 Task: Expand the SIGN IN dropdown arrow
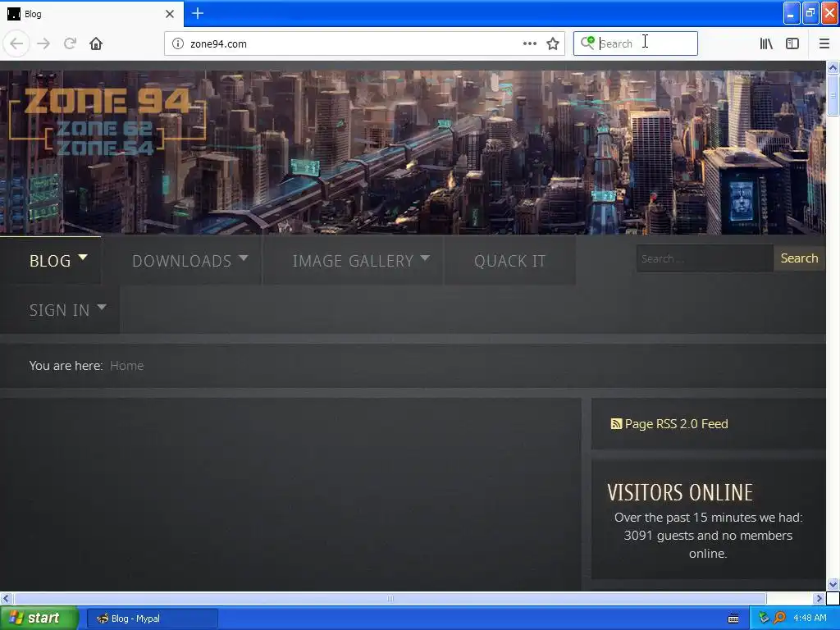101,308
